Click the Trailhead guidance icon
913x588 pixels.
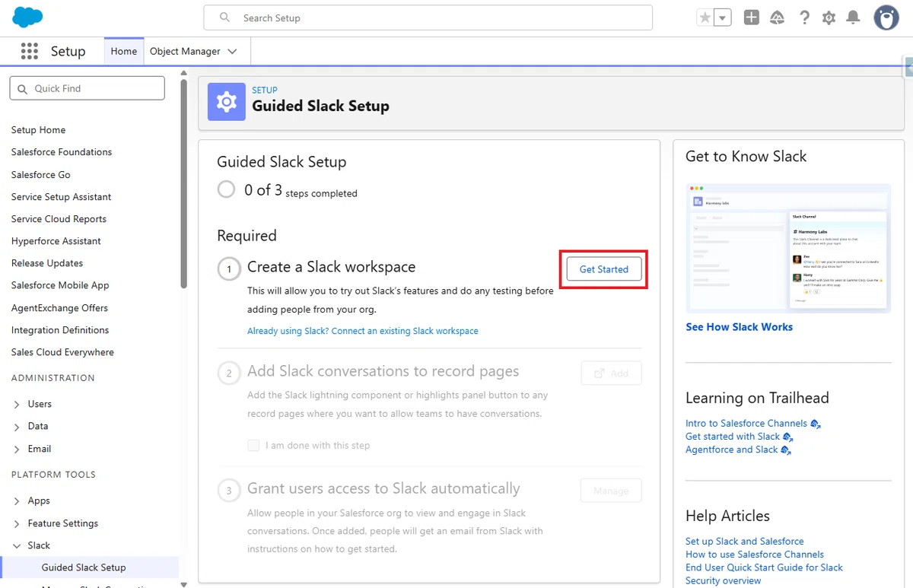click(777, 17)
